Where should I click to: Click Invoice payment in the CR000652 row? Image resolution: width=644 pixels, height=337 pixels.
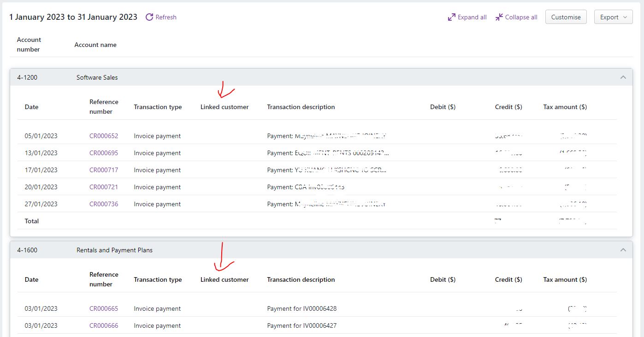pyautogui.click(x=157, y=136)
